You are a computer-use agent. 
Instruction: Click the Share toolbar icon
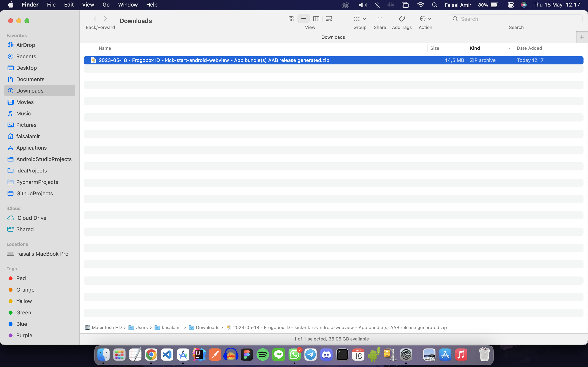(x=380, y=19)
